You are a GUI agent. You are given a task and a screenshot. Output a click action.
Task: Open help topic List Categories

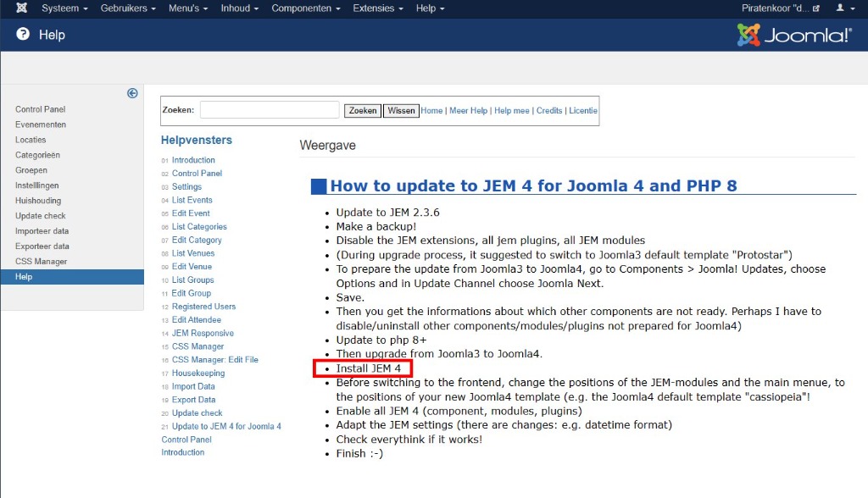199,226
